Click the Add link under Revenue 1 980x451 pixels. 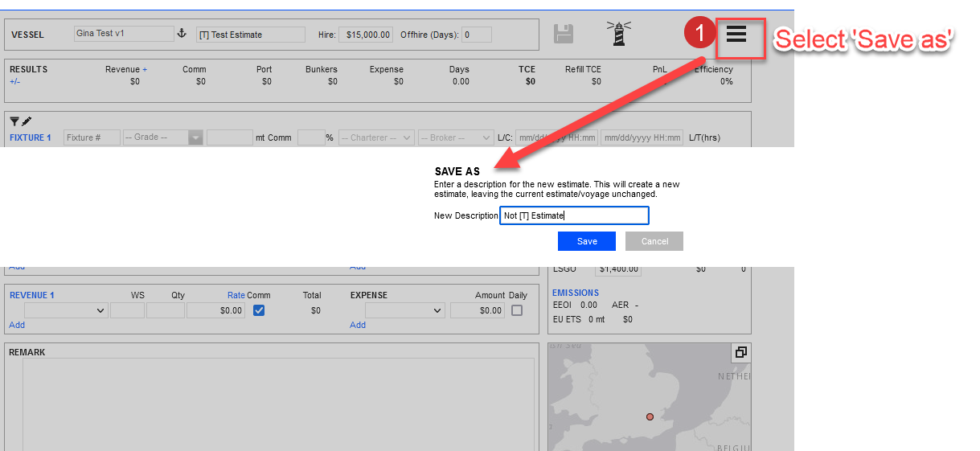17,325
